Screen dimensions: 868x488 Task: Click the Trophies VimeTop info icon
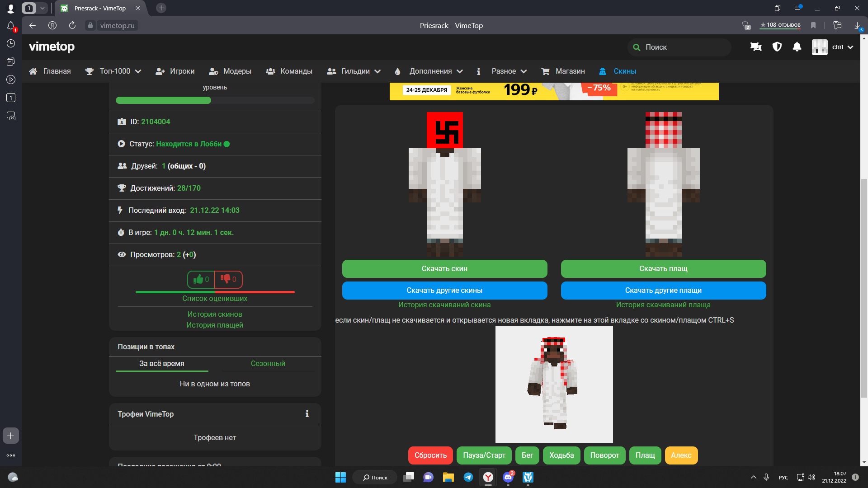(x=307, y=414)
